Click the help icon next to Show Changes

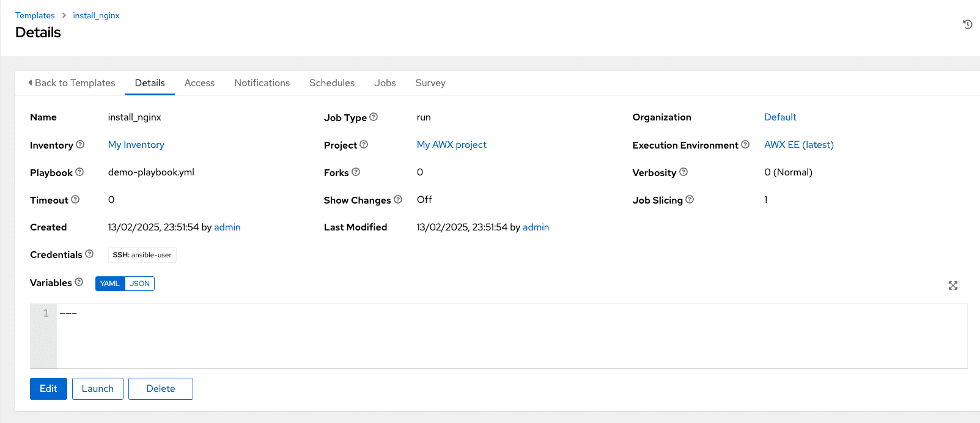398,199
